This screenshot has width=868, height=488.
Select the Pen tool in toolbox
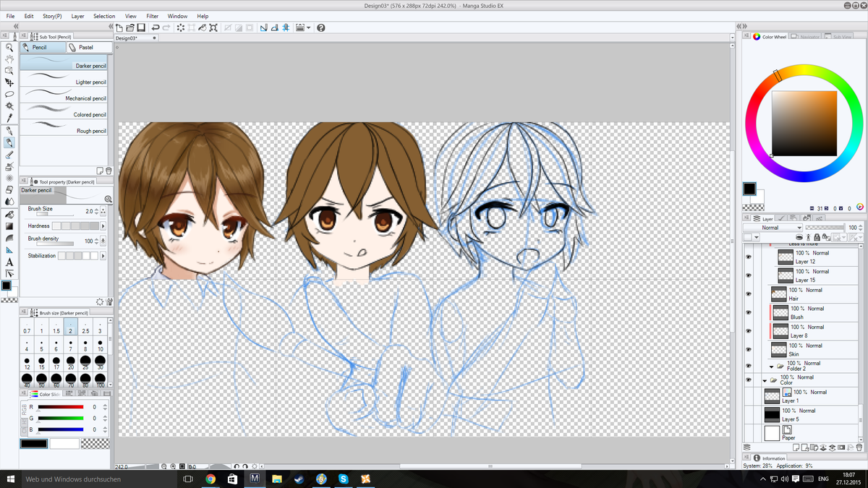(x=9, y=131)
